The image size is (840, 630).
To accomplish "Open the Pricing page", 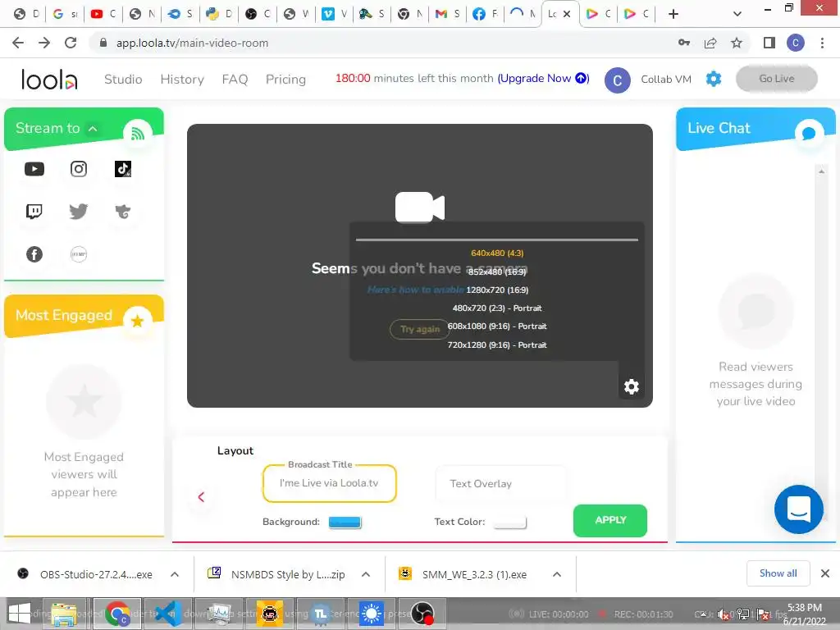I will coord(285,80).
